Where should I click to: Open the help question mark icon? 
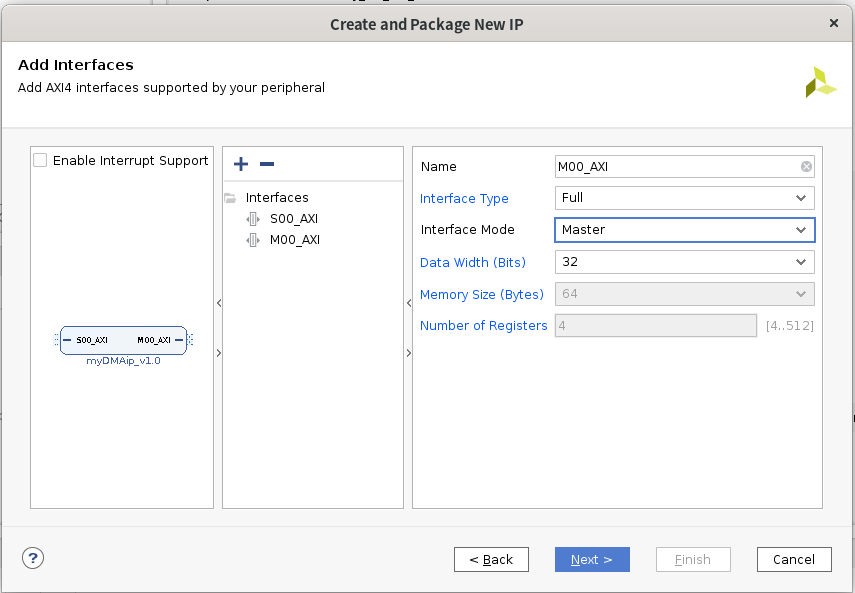pyautogui.click(x=31, y=558)
